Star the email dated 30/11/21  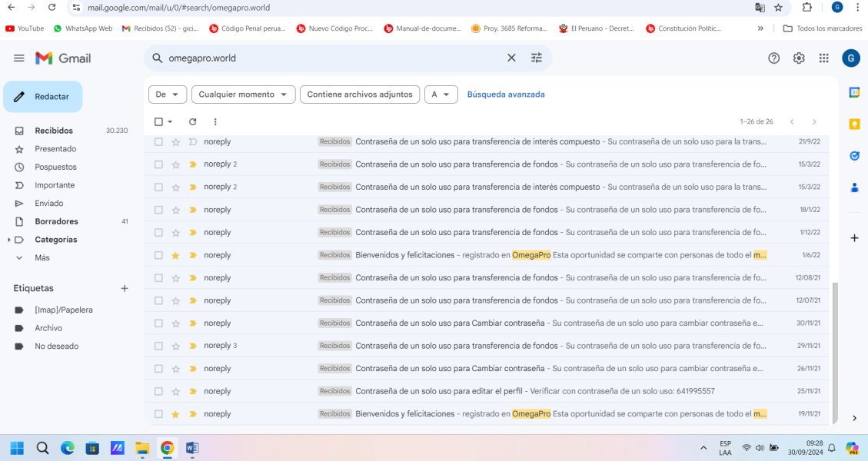pyautogui.click(x=175, y=323)
